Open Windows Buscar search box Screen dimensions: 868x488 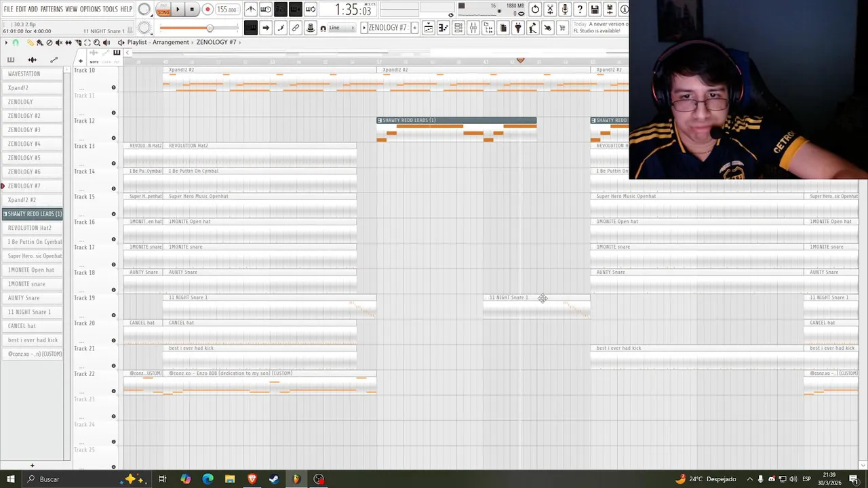49,479
